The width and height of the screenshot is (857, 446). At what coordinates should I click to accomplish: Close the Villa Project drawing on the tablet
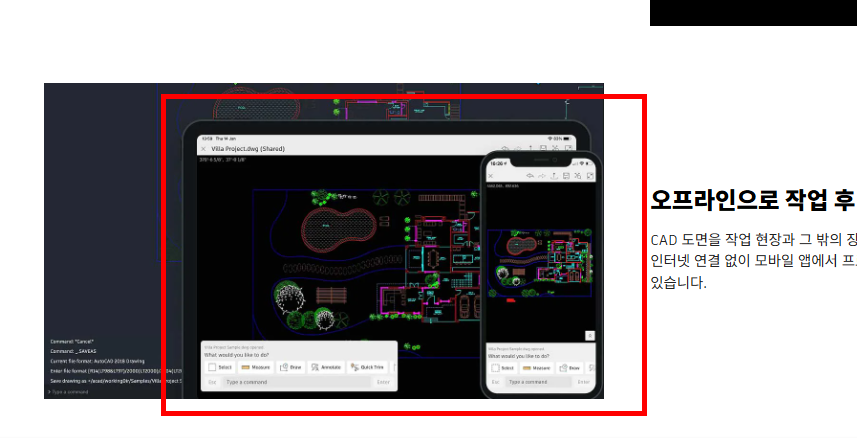(203, 149)
